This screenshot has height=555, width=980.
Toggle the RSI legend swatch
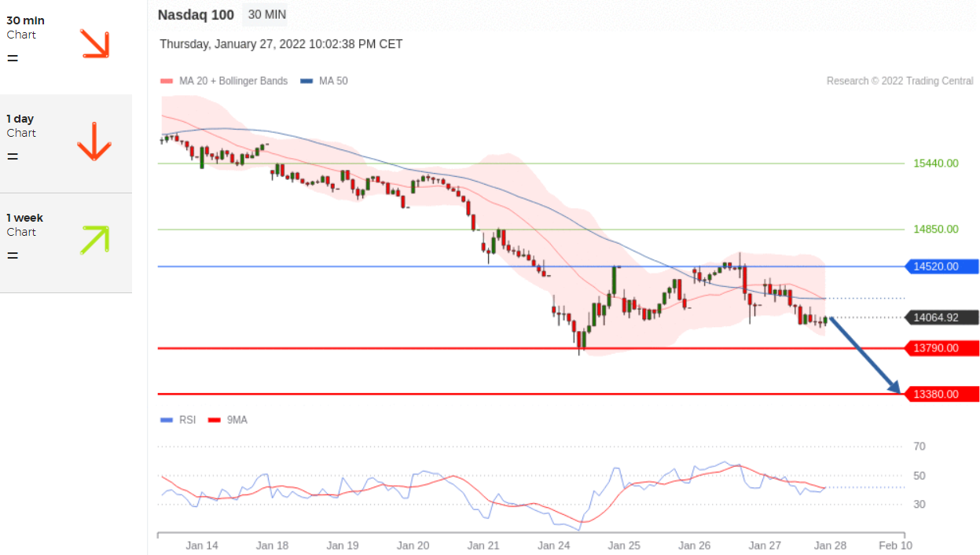pyautogui.click(x=166, y=421)
